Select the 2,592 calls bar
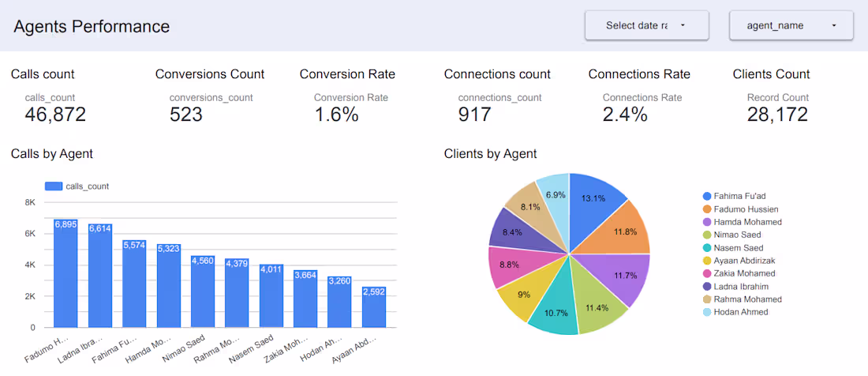868x376 pixels. tap(374, 307)
